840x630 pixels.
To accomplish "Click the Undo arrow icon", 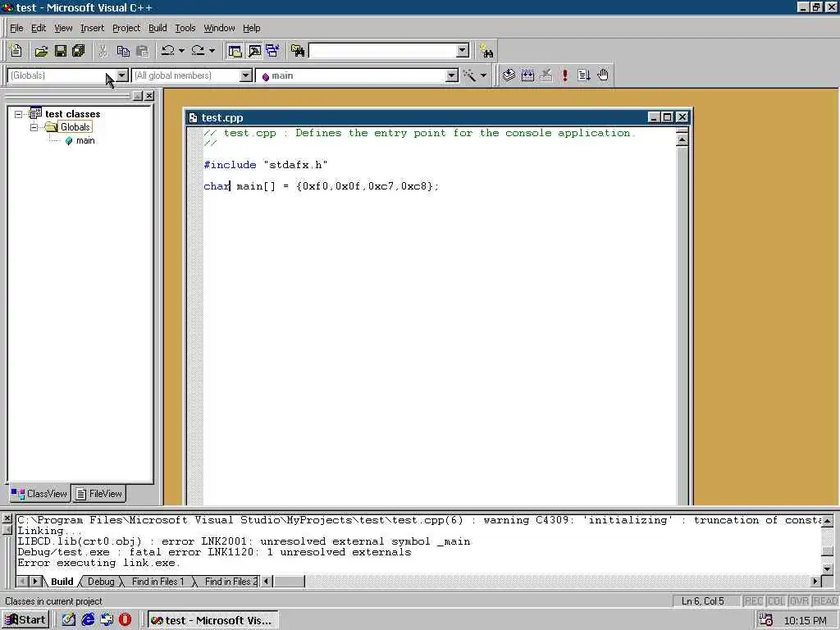I will coord(167,51).
